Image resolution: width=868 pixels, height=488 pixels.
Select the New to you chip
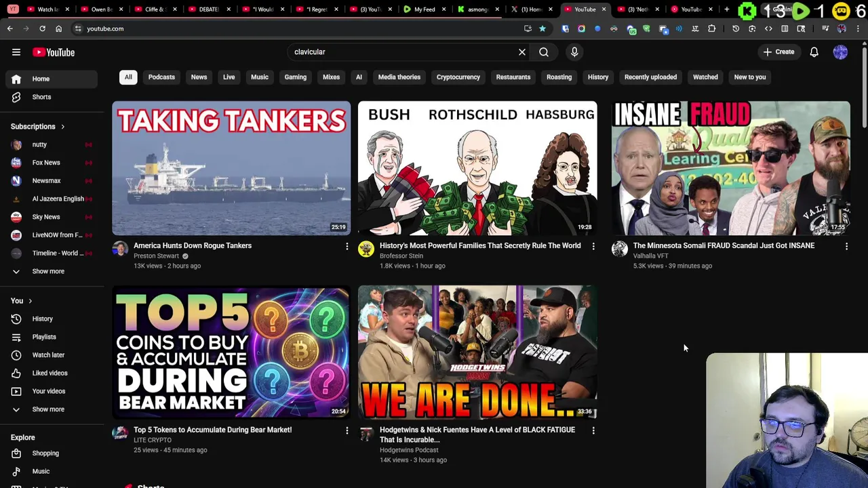tap(750, 77)
